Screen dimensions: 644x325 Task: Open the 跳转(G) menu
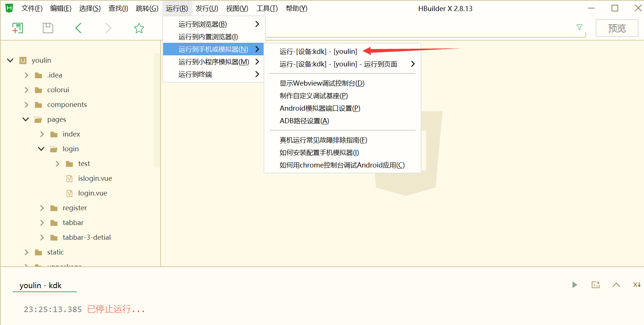[147, 8]
